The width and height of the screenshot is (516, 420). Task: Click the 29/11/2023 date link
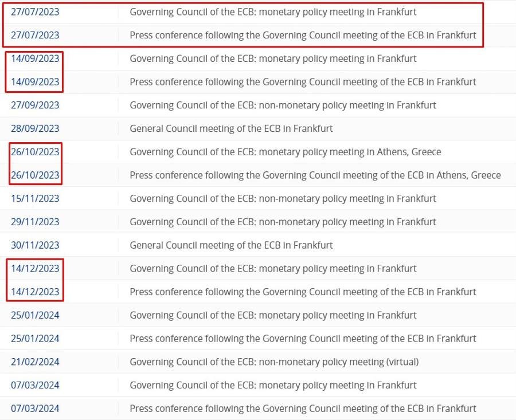click(x=35, y=222)
